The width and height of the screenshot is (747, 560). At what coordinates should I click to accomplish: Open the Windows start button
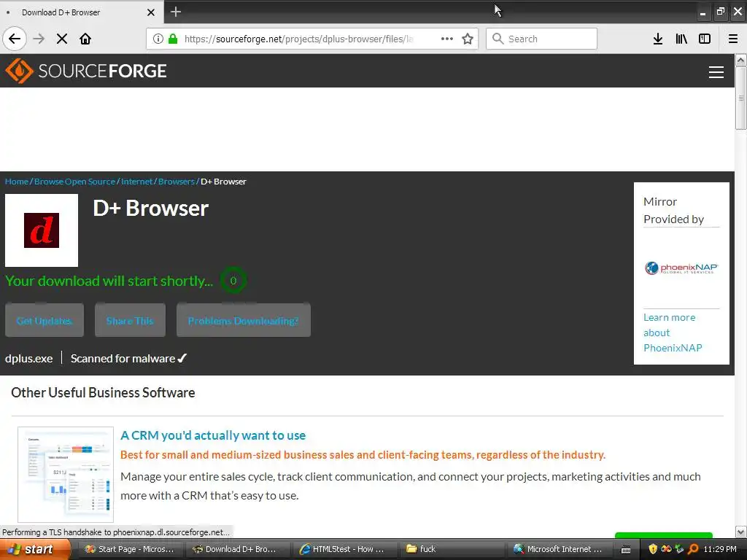point(35,549)
